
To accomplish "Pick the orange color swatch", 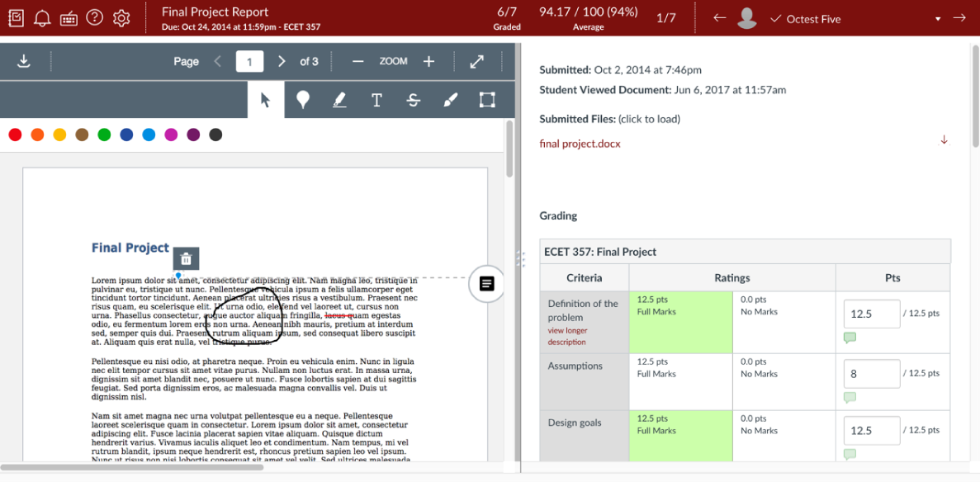I will tap(37, 135).
